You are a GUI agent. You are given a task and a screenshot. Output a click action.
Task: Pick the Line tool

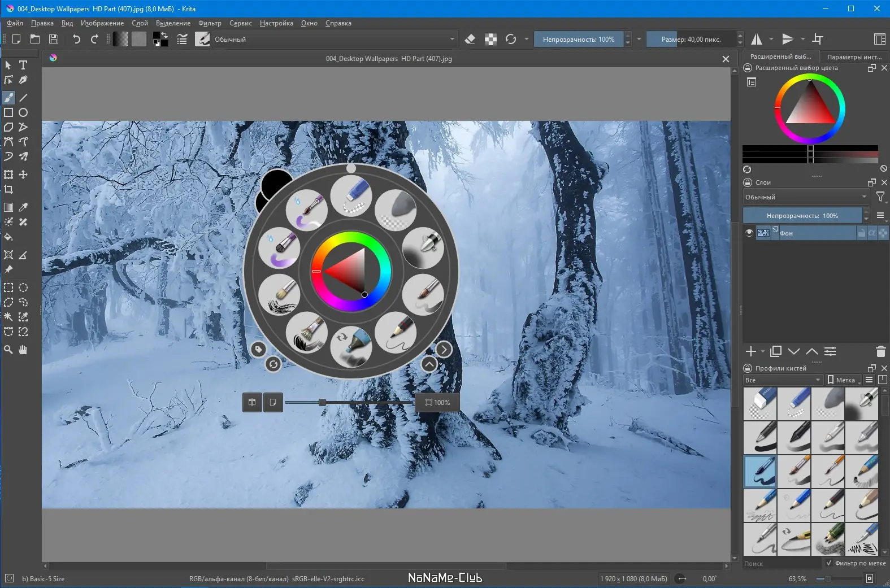[x=23, y=98]
